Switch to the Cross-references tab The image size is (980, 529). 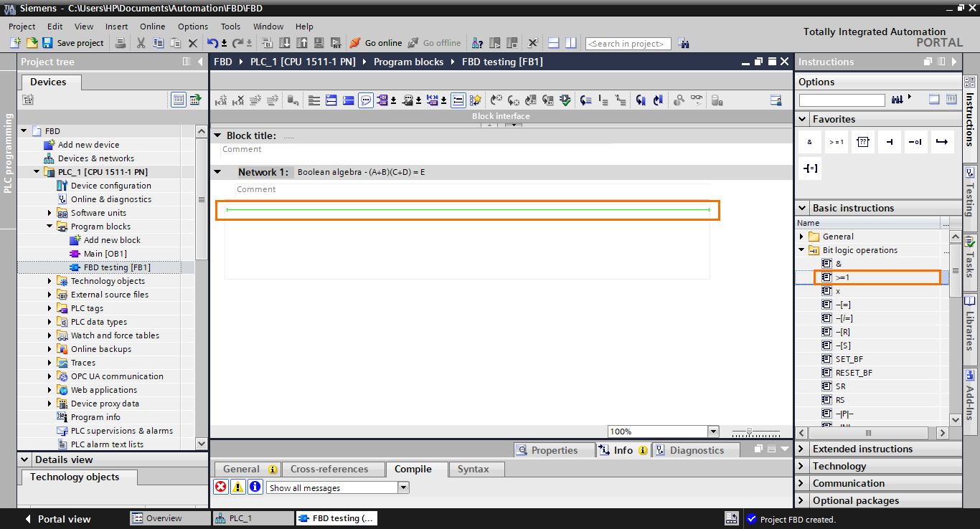pyautogui.click(x=333, y=469)
